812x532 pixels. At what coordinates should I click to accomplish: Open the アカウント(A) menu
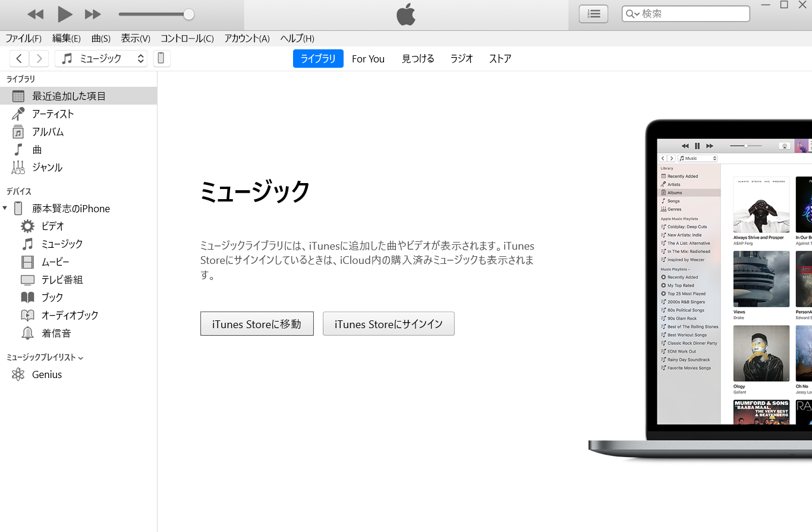tap(247, 39)
